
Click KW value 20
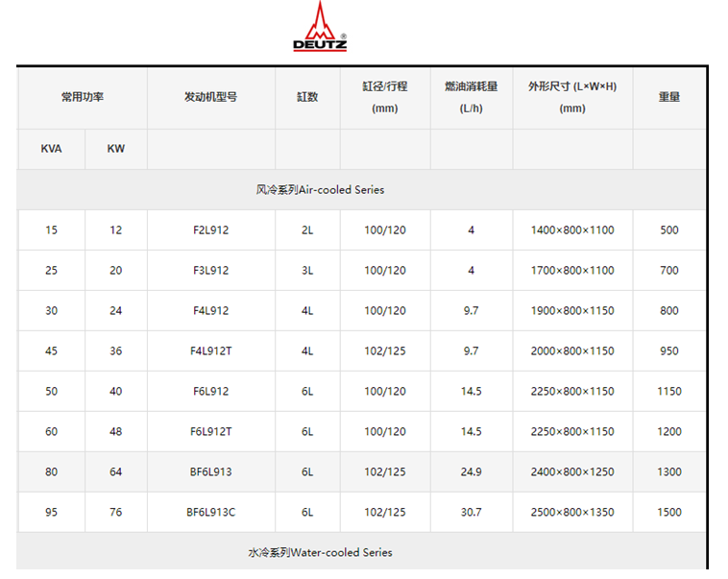tap(115, 270)
